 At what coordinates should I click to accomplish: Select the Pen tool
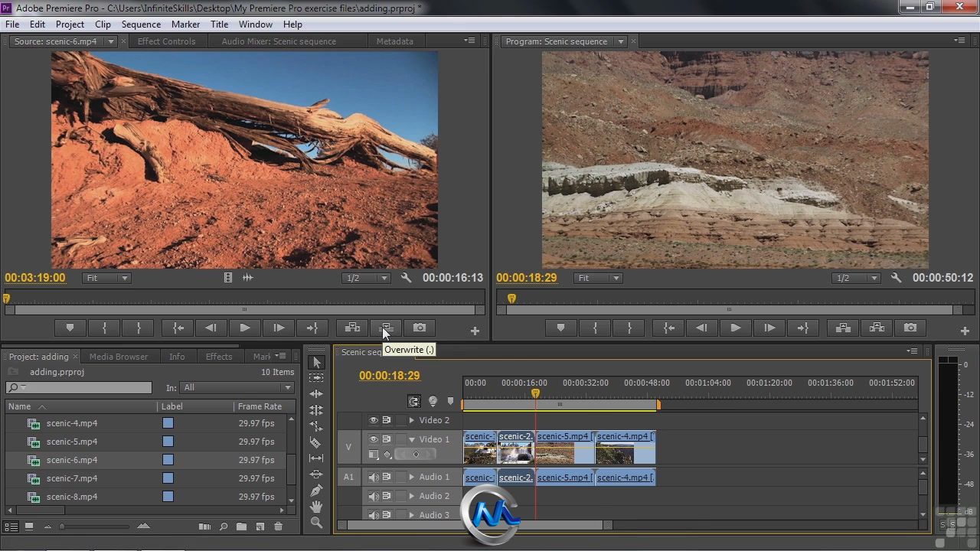click(x=316, y=491)
